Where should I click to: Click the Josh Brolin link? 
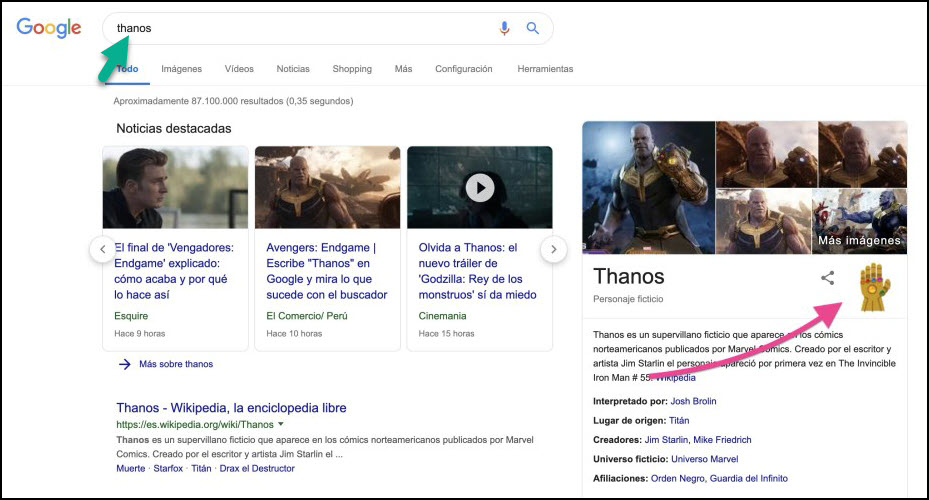click(691, 401)
